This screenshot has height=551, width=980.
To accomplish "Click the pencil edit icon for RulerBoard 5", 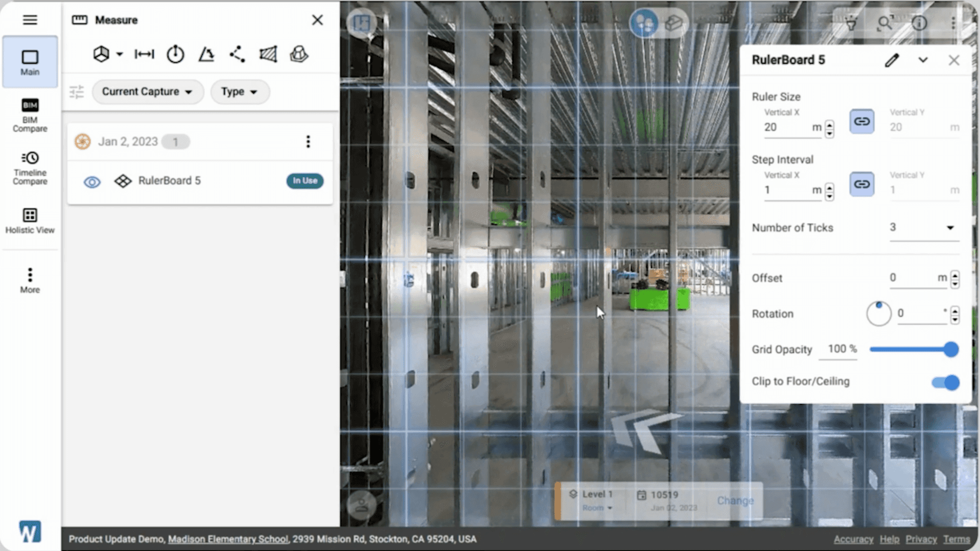I will pos(891,60).
